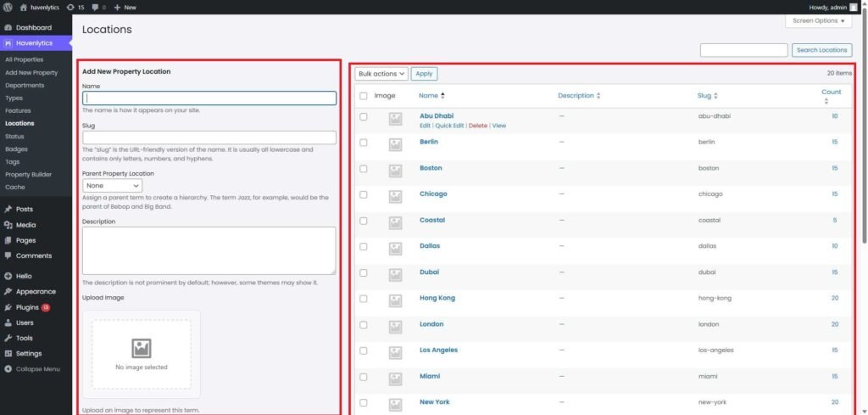Image resolution: width=868 pixels, height=415 pixels.
Task: Open the Bulk actions dropdown
Action: click(381, 74)
